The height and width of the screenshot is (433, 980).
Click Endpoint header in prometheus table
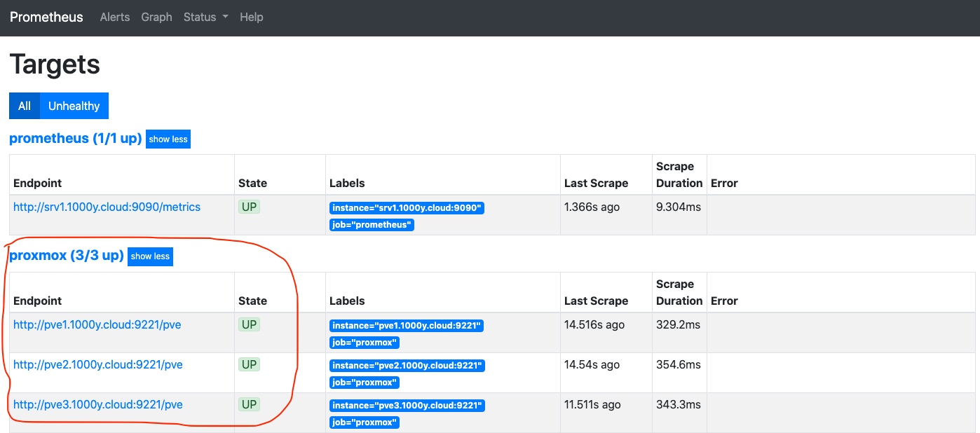pyautogui.click(x=38, y=183)
